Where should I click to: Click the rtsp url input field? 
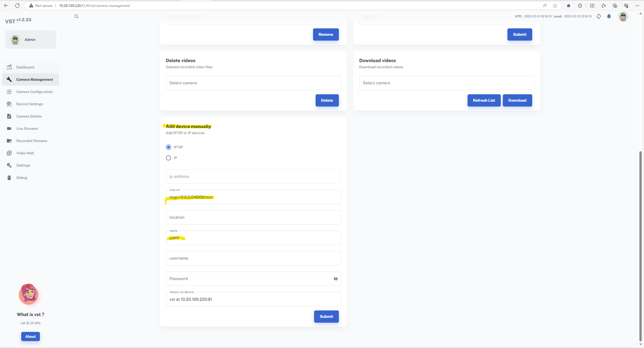click(x=253, y=197)
